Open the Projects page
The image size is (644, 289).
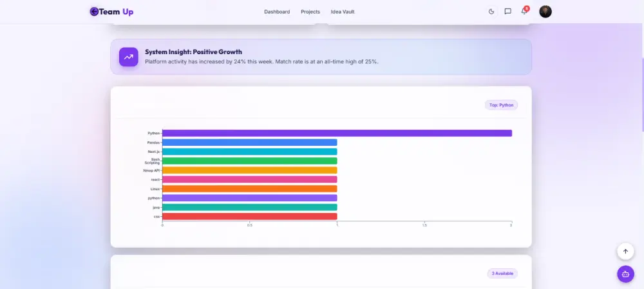click(x=310, y=12)
